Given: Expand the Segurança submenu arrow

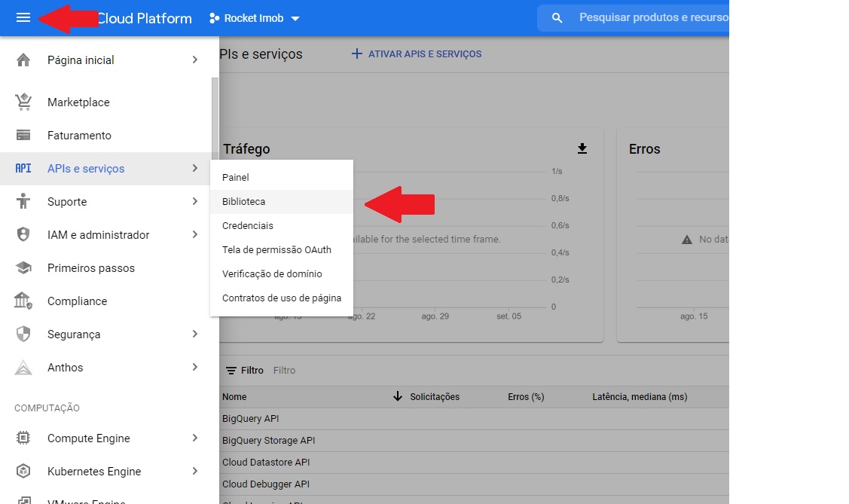Looking at the screenshot, I should click(x=195, y=334).
